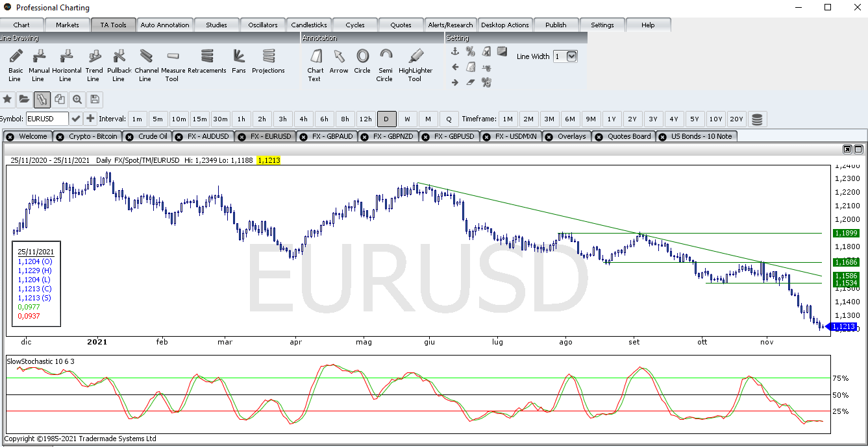Activate the HighLighter Tool
Viewport: 868px width, 447px height.
(x=415, y=64)
